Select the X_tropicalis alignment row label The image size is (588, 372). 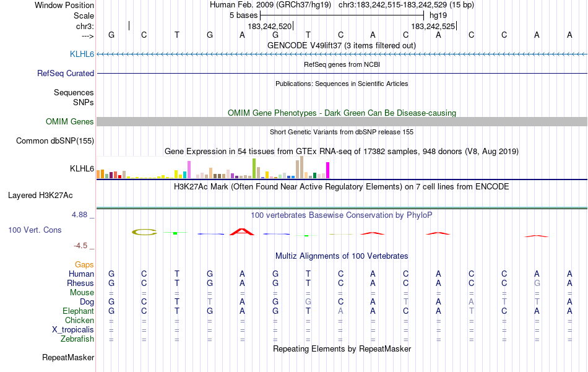pos(73,330)
